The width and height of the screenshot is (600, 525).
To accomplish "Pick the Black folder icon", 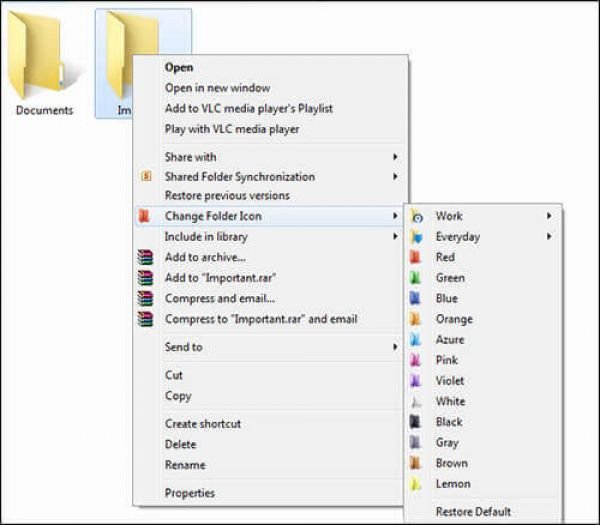I will point(449,422).
